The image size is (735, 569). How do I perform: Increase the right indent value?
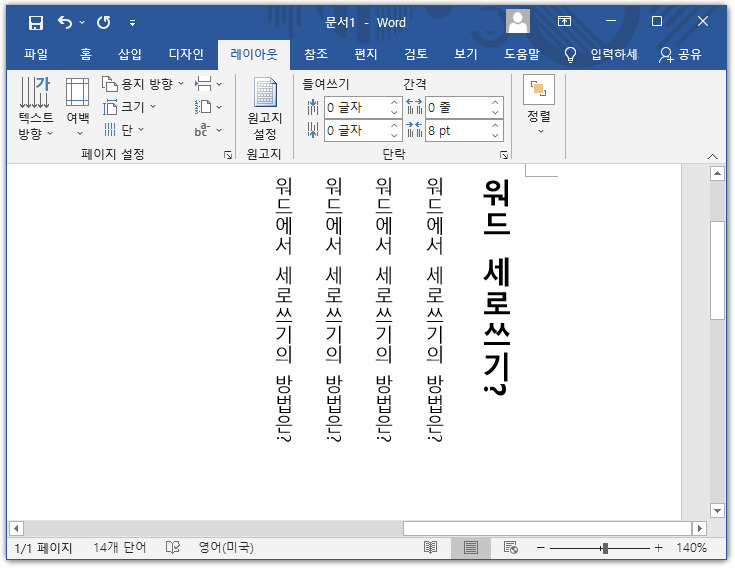click(x=394, y=125)
